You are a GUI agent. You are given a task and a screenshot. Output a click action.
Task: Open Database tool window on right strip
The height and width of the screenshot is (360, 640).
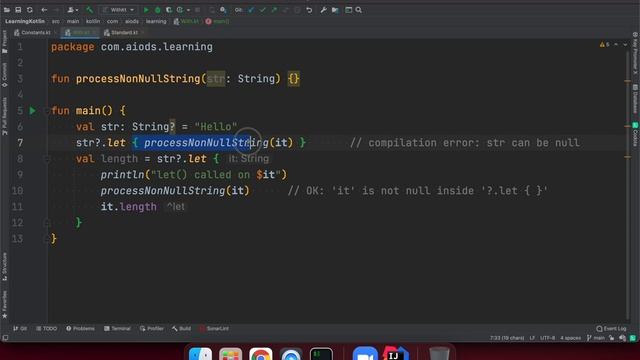(x=635, y=99)
